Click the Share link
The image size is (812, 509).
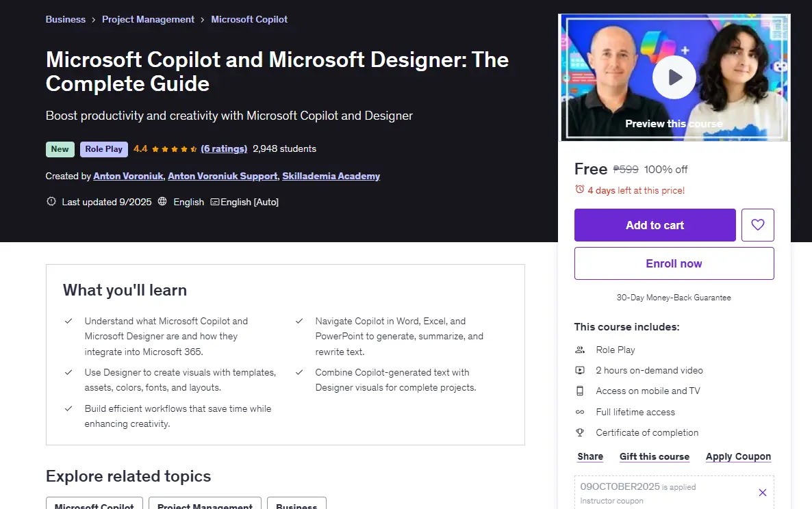(590, 456)
